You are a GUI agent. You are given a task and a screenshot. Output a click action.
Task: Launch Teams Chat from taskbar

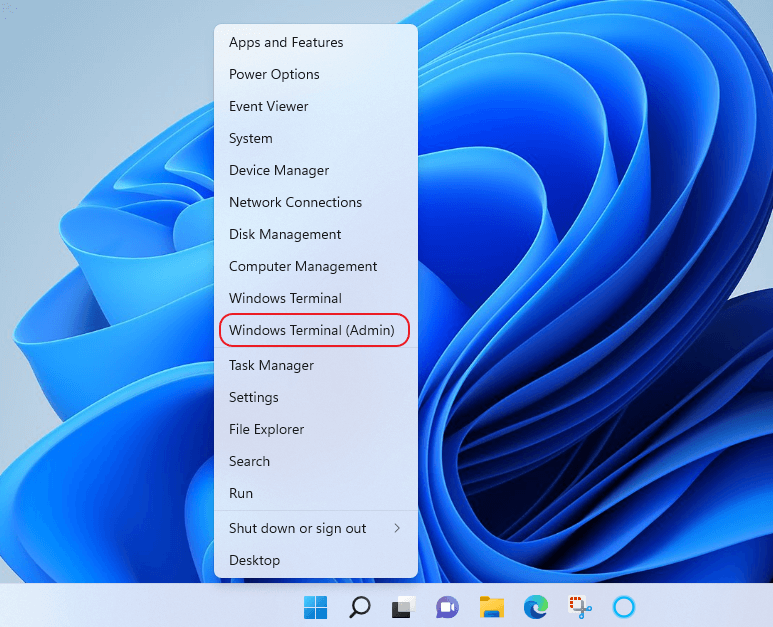447,607
